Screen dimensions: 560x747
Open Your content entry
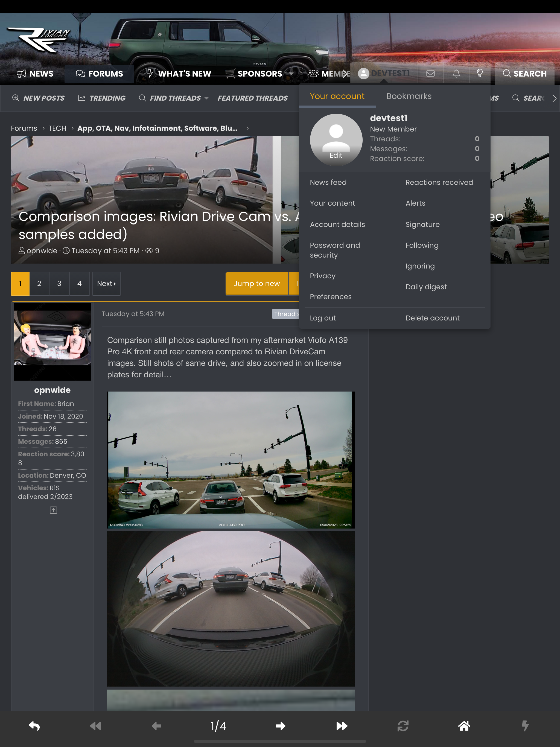(x=332, y=203)
